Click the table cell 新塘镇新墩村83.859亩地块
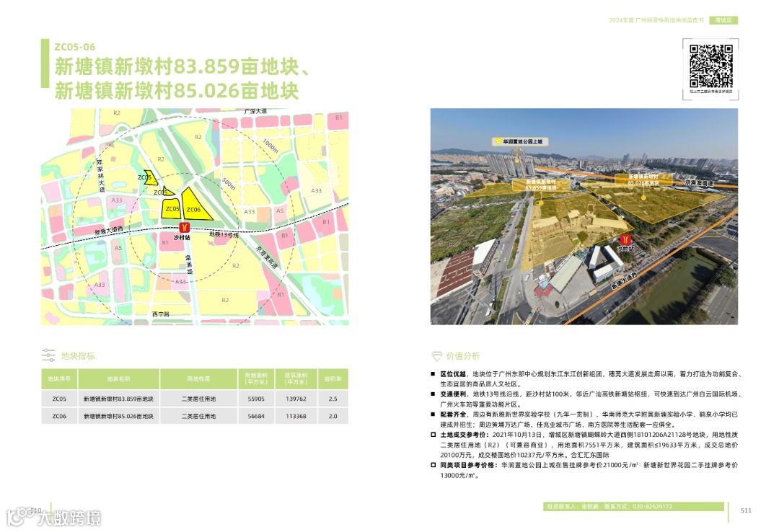Viewport: 779px width, 532px height. tap(118, 399)
